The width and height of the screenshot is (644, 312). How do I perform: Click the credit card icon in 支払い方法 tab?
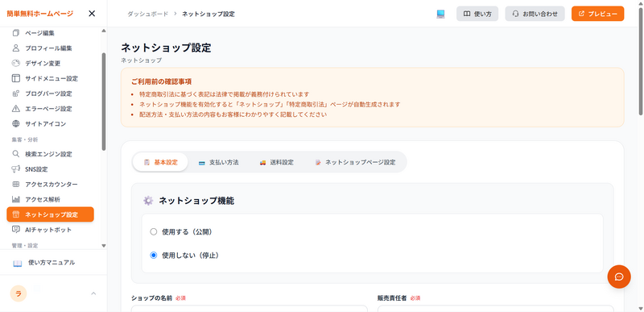[x=202, y=162]
